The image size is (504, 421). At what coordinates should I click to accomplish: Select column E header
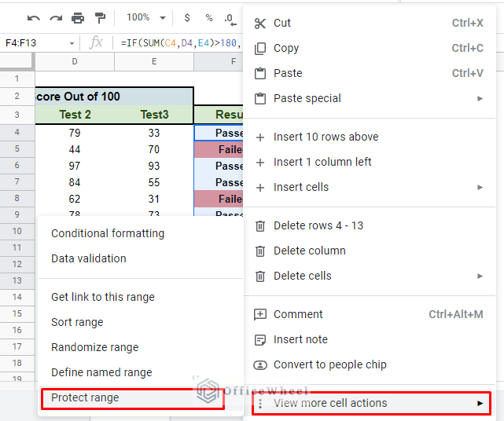point(154,61)
